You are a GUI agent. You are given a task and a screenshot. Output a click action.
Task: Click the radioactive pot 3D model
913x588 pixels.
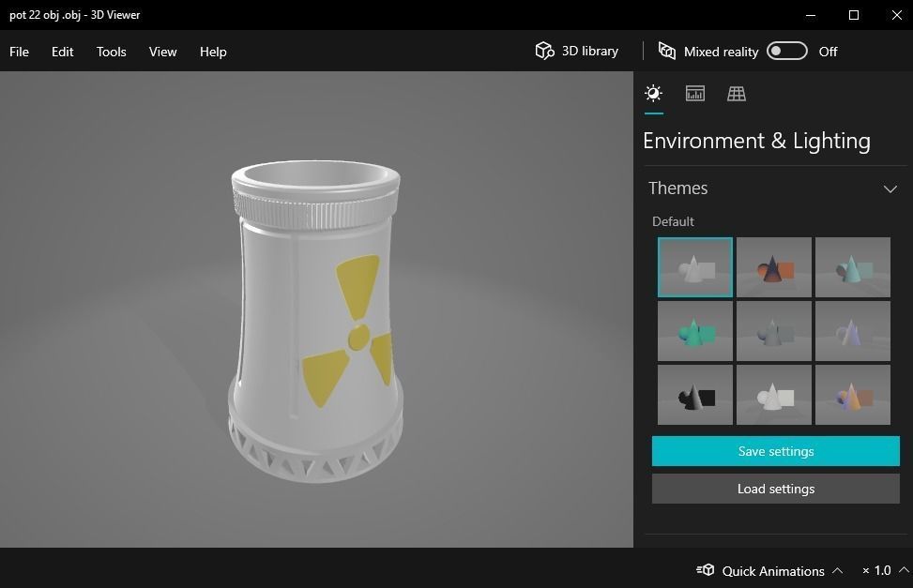click(x=315, y=322)
